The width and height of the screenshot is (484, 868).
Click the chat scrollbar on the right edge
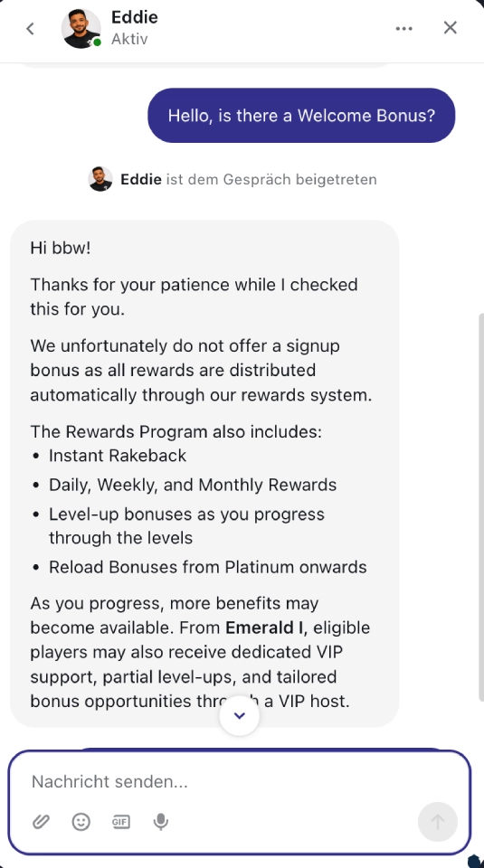click(x=480, y=506)
